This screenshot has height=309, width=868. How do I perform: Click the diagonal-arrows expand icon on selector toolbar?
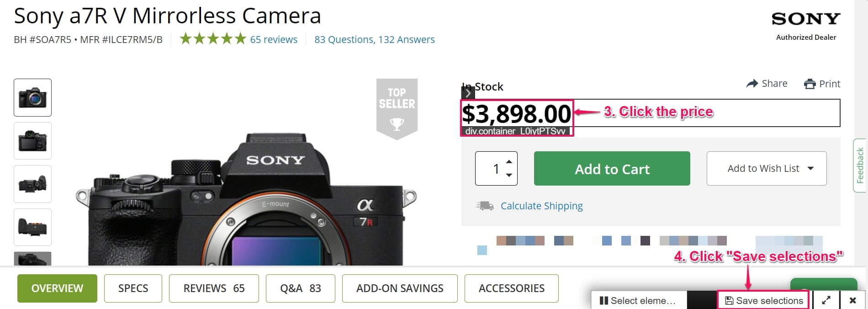826,300
